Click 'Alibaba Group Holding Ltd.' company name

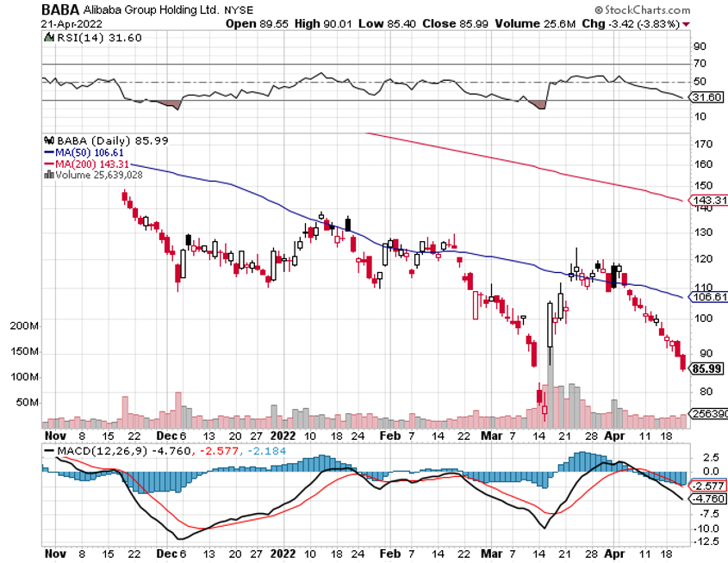click(x=151, y=9)
